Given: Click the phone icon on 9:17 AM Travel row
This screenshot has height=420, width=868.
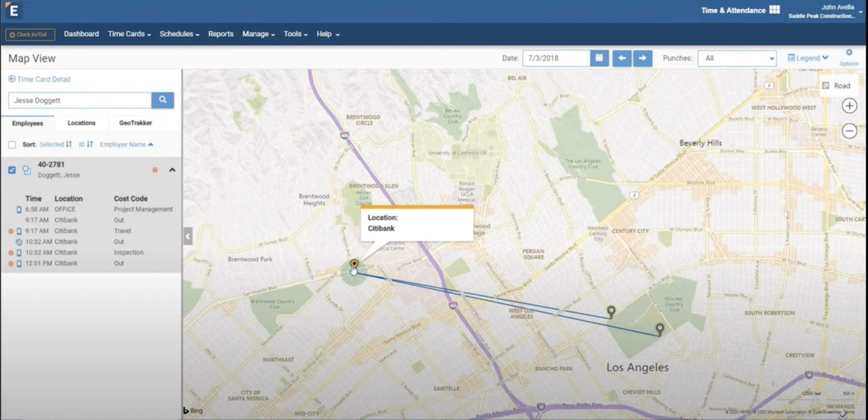Looking at the screenshot, I should click(19, 231).
